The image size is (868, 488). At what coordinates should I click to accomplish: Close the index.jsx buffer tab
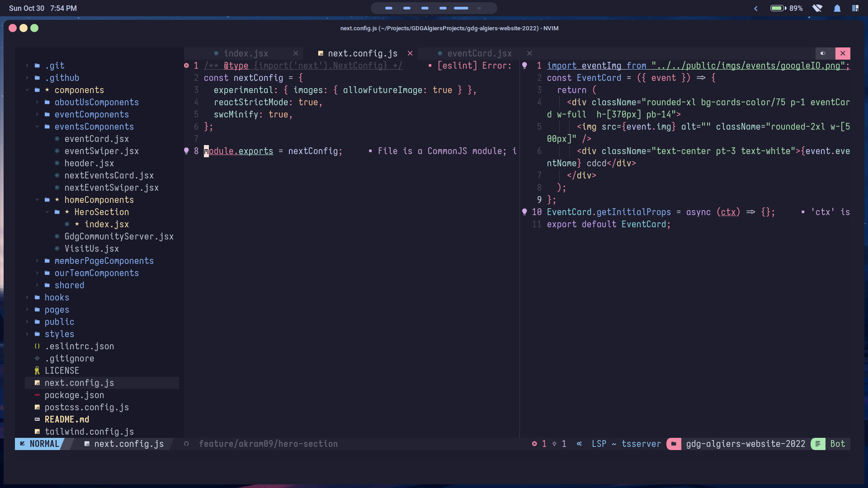pyautogui.click(x=296, y=53)
